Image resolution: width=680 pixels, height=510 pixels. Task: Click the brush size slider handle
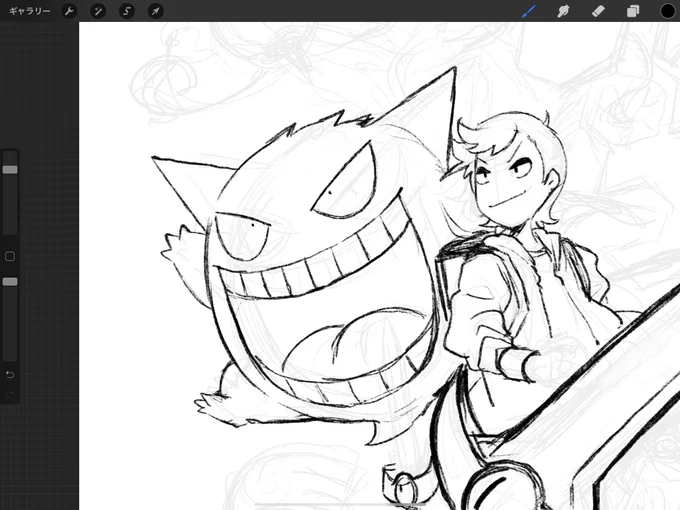(10, 170)
